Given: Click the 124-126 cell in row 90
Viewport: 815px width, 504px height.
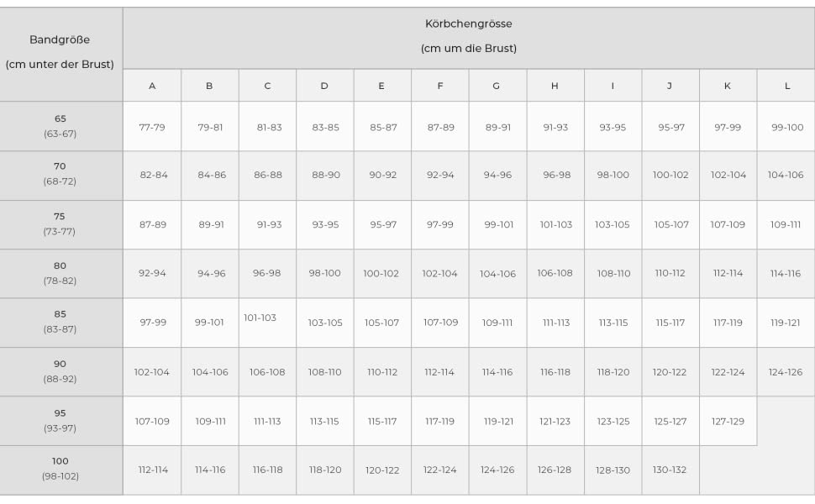Looking at the screenshot, I should (786, 371).
